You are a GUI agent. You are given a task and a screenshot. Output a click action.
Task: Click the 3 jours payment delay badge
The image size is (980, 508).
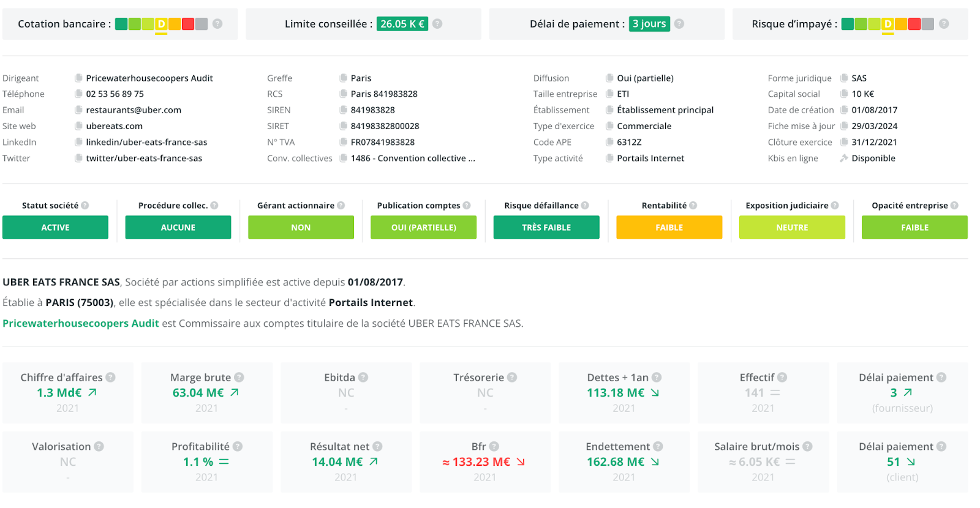(x=649, y=24)
